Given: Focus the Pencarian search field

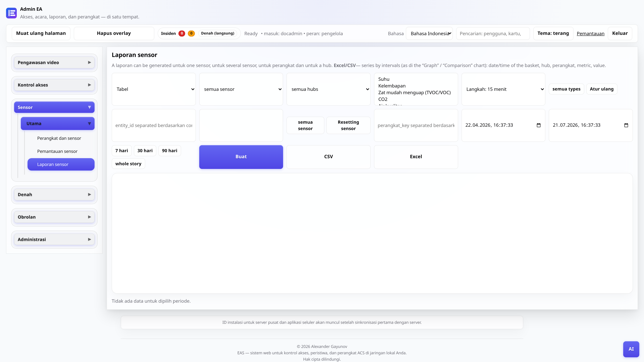Looking at the screenshot, I should coord(493,34).
